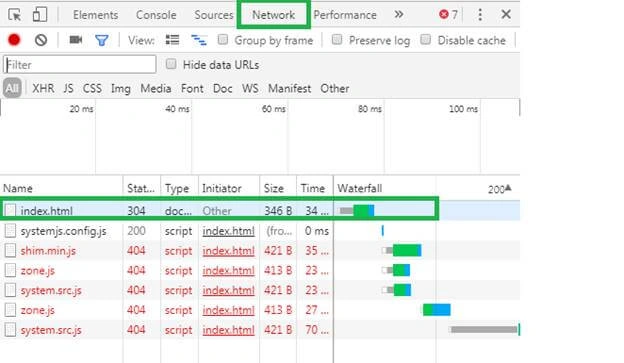Stop recording network log red button
Viewport: 624px width, 363px height.
click(x=14, y=40)
